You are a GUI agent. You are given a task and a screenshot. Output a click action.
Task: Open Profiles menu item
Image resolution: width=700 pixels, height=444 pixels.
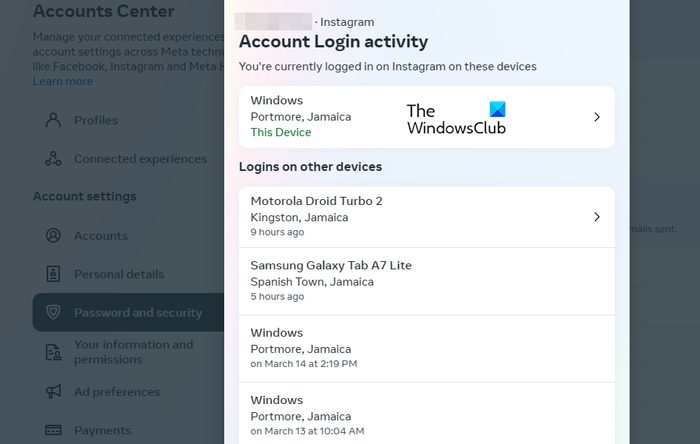(96, 120)
